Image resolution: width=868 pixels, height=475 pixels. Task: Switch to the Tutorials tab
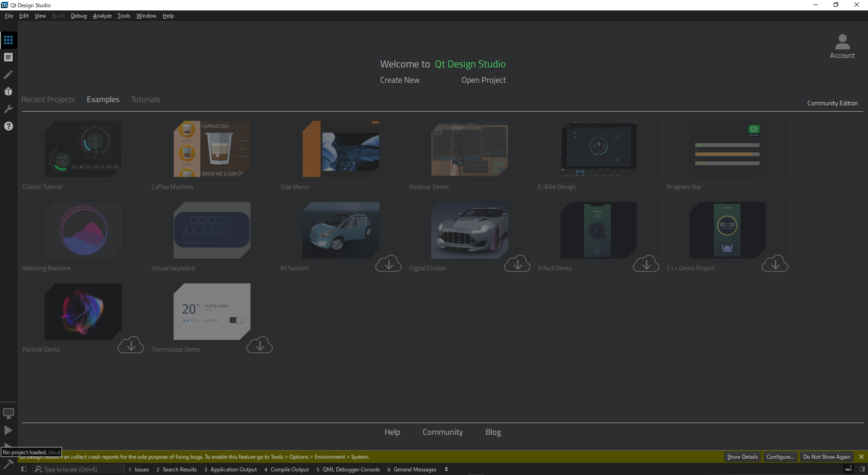(x=146, y=99)
